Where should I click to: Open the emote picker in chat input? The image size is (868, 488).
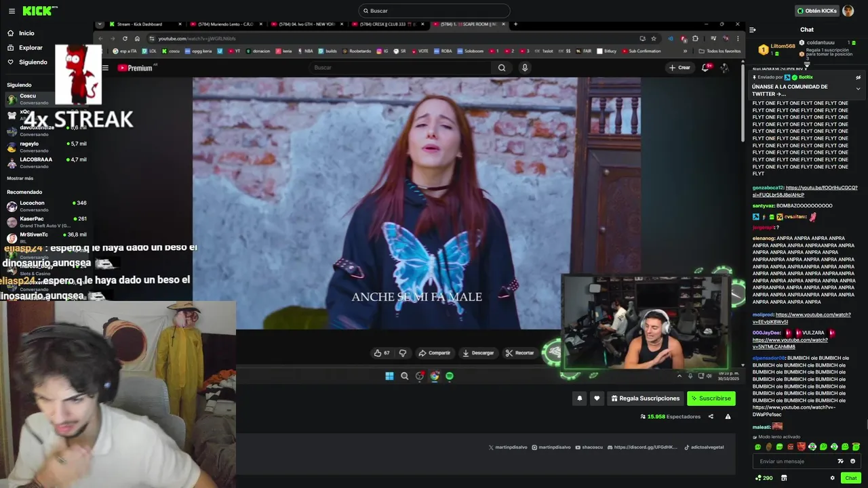pos(852,462)
